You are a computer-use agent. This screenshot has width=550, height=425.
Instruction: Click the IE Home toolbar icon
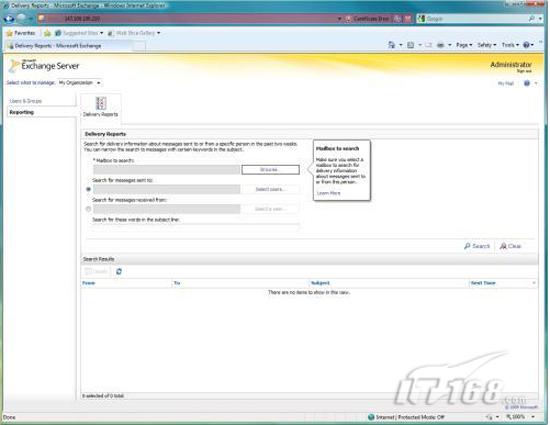pyautogui.click(x=391, y=45)
